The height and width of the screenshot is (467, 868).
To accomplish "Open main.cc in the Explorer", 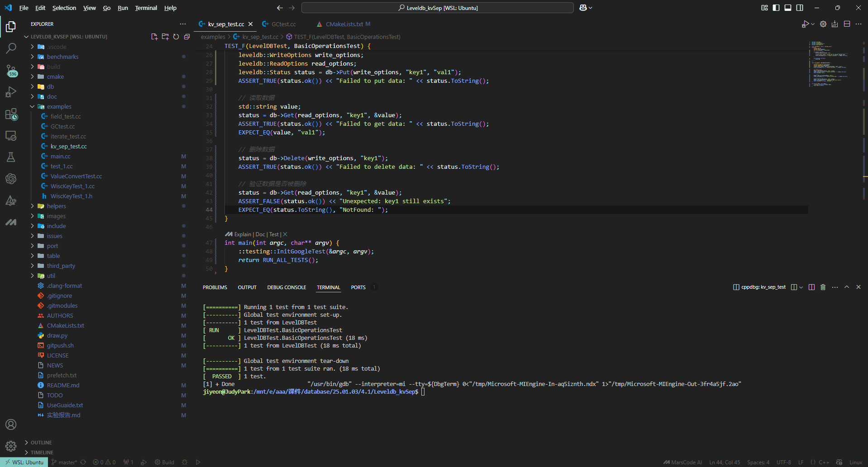I will tap(60, 156).
